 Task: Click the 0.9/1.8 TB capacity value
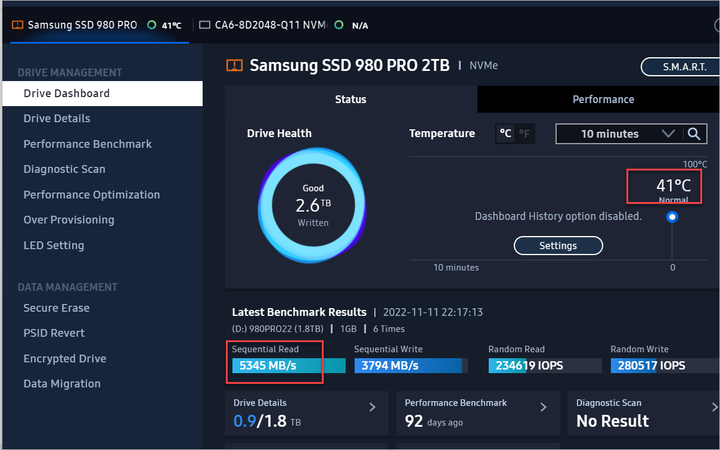tap(267, 421)
